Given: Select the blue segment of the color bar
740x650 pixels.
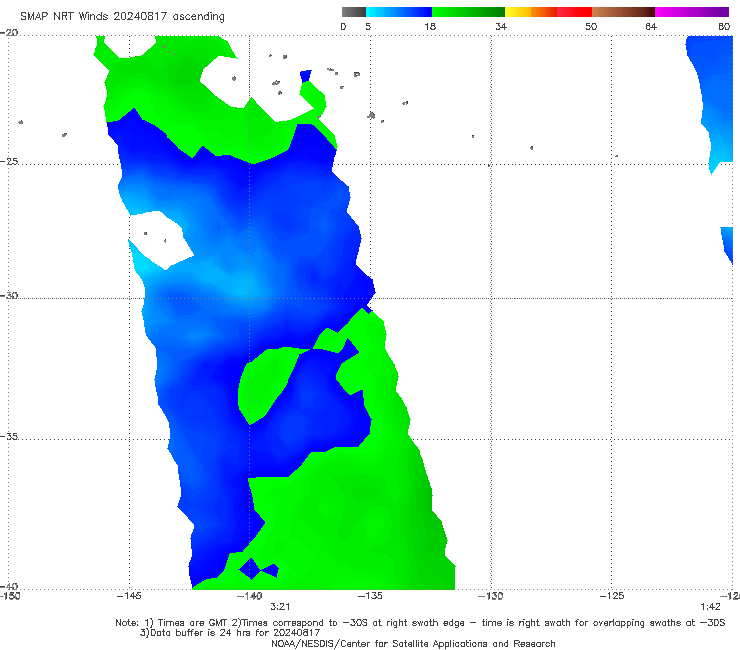Looking at the screenshot, I should point(399,12).
